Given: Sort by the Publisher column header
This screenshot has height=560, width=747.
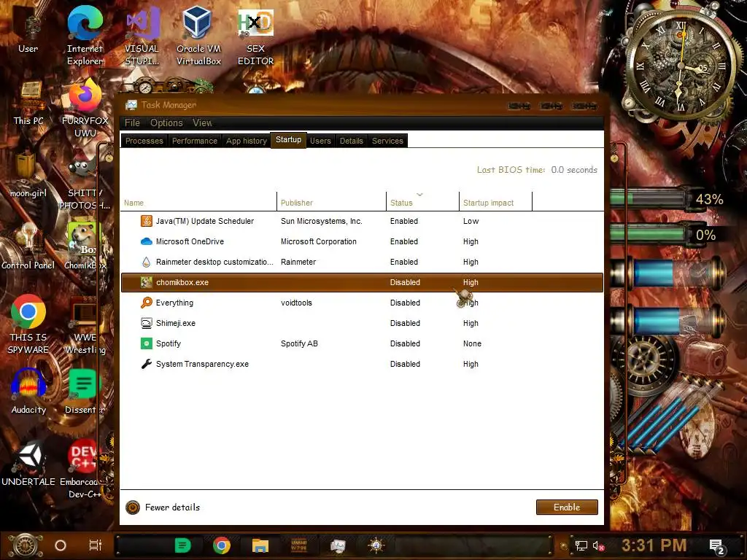Looking at the screenshot, I should pos(332,202).
